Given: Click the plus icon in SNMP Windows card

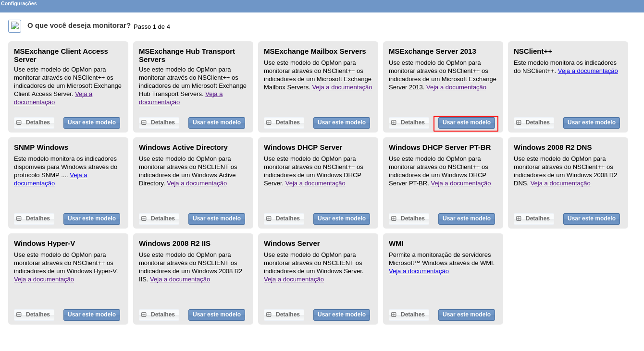Looking at the screenshot, I should [x=19, y=218].
